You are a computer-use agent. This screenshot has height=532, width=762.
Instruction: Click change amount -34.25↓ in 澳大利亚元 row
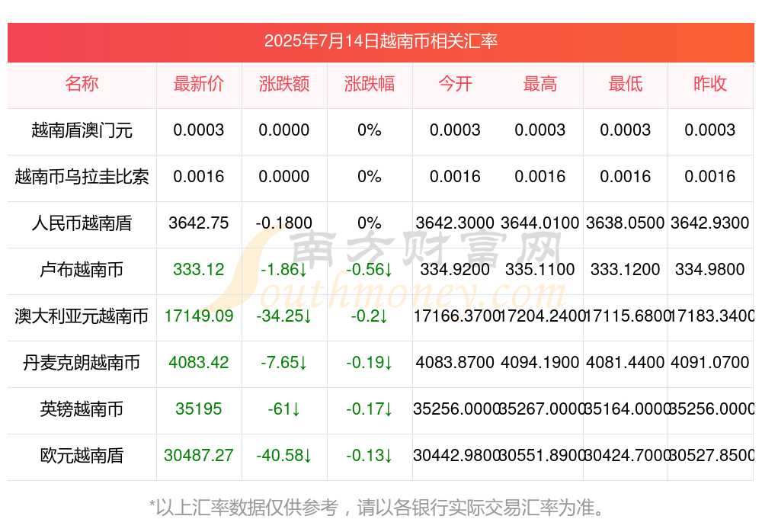click(x=283, y=316)
